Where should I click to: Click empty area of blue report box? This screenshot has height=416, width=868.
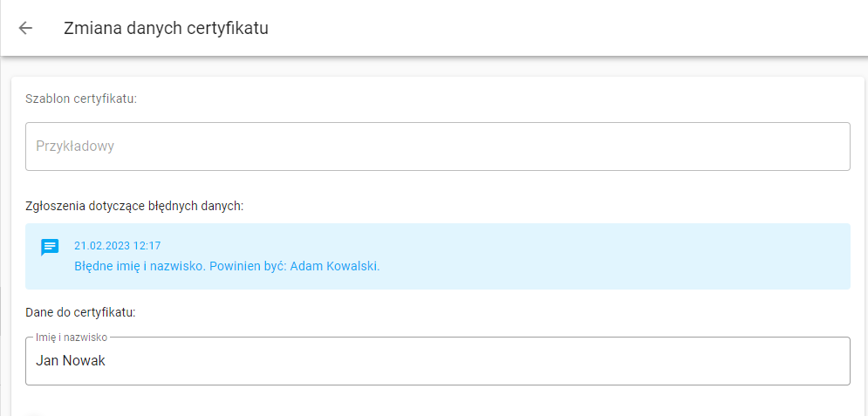point(609,256)
